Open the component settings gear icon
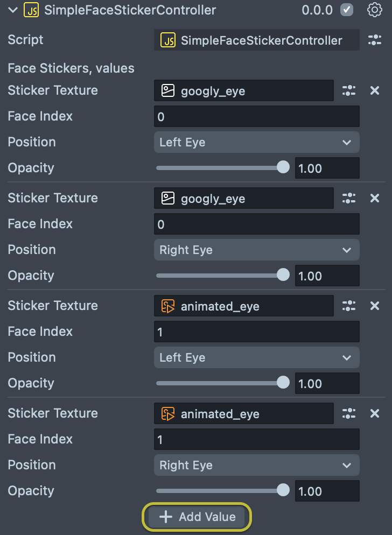Viewport: 392px width, 535px height. point(374,10)
